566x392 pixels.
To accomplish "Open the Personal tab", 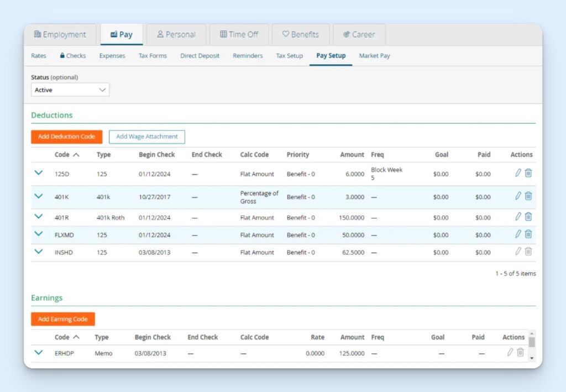I will 176,35.
